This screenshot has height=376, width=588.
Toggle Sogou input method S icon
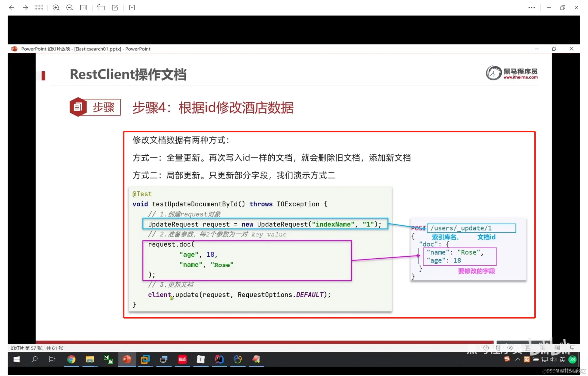507,359
